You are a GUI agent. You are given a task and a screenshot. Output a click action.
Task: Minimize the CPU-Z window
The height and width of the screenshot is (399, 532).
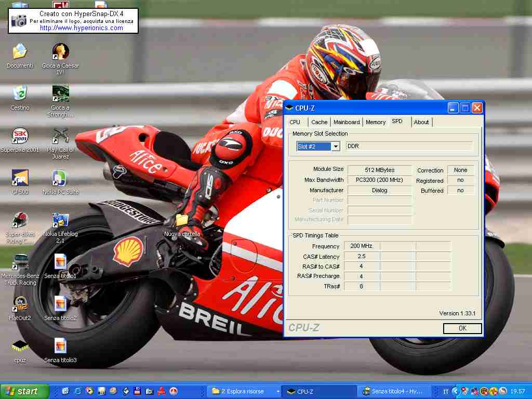(x=453, y=108)
